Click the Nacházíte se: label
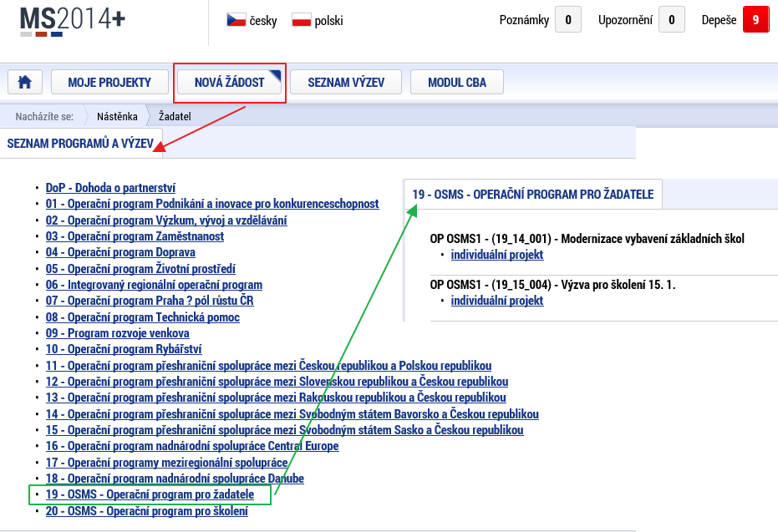 coord(44,117)
